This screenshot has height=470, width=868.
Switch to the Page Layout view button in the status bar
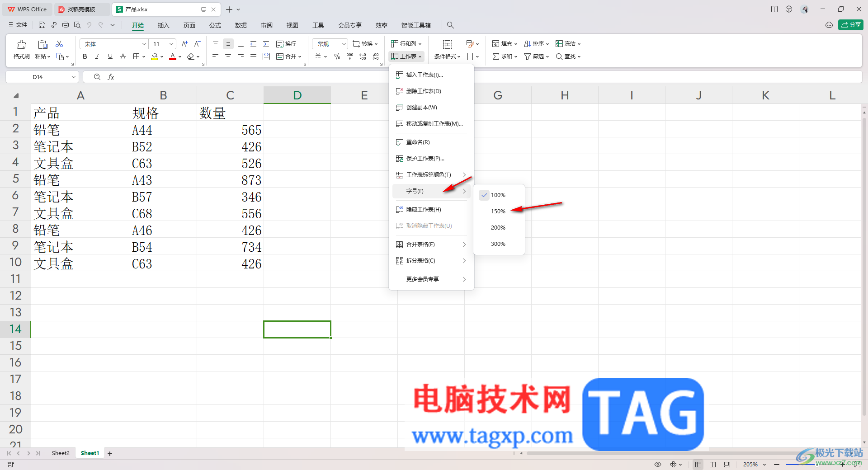click(713, 465)
